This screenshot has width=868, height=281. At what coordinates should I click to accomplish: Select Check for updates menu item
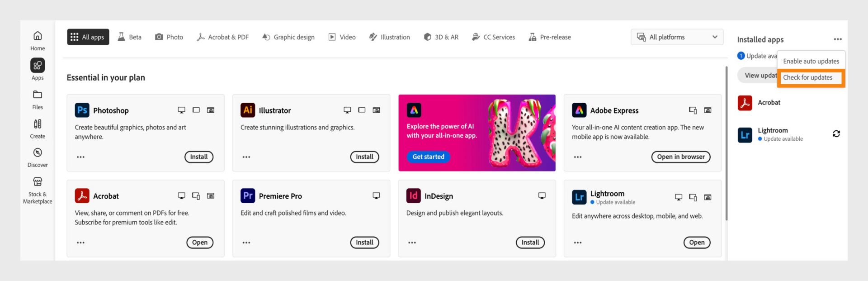807,77
